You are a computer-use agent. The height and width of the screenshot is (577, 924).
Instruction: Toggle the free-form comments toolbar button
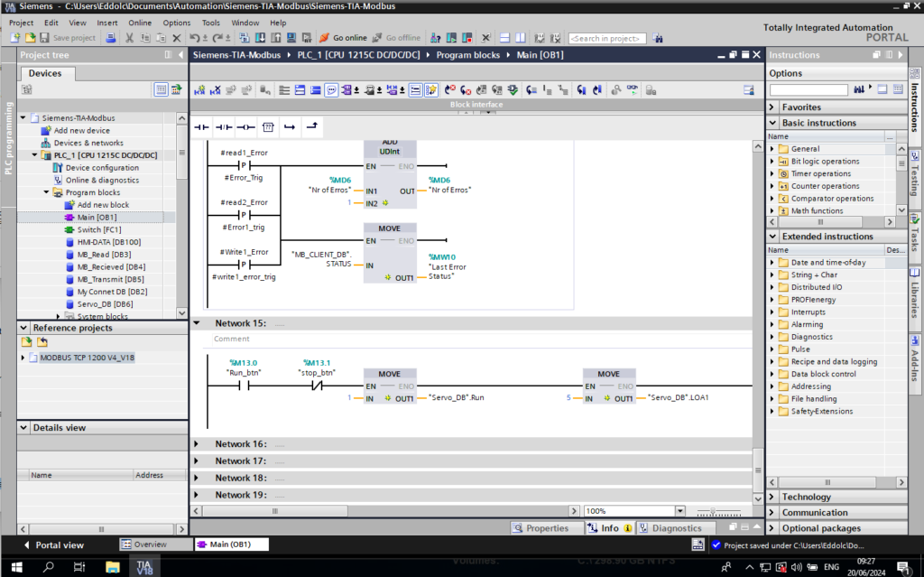click(x=331, y=90)
